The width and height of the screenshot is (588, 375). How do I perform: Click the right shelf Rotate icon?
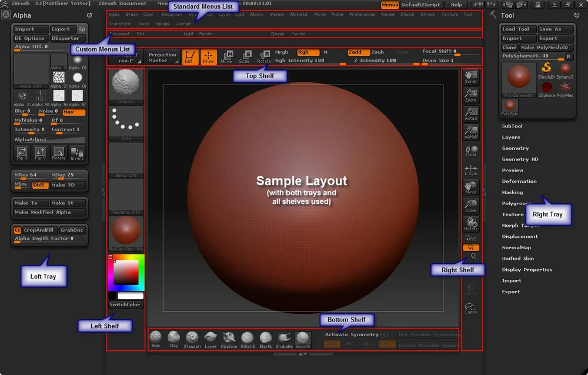(x=470, y=225)
